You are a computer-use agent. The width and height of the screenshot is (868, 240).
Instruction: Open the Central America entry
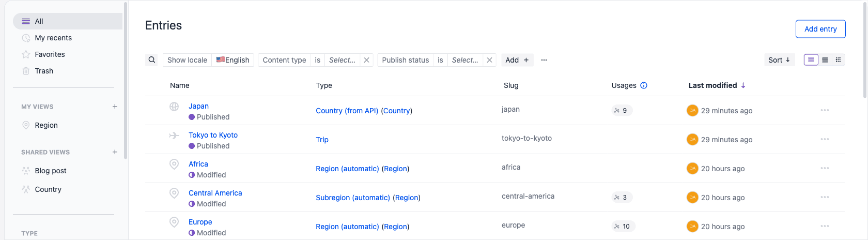pyautogui.click(x=215, y=193)
